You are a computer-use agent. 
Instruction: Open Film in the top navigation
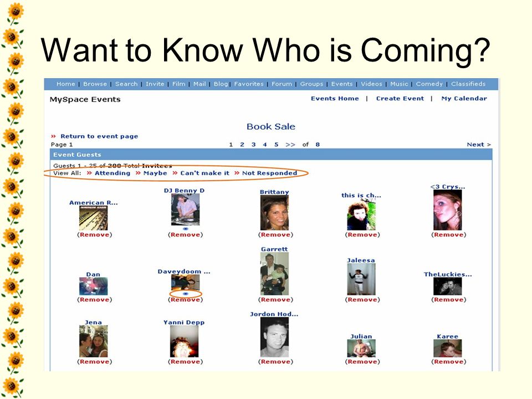pyautogui.click(x=179, y=84)
